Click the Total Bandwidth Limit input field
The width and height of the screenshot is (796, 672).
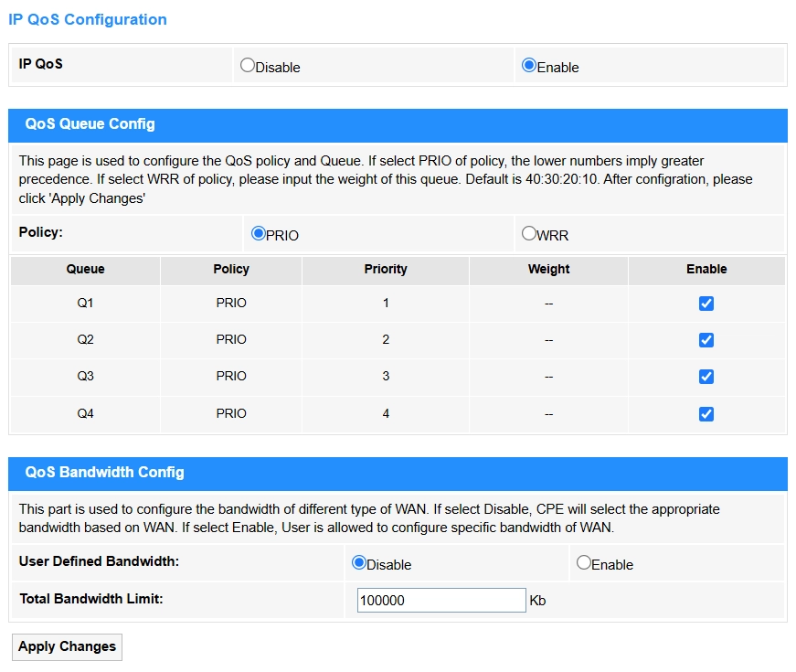(441, 601)
